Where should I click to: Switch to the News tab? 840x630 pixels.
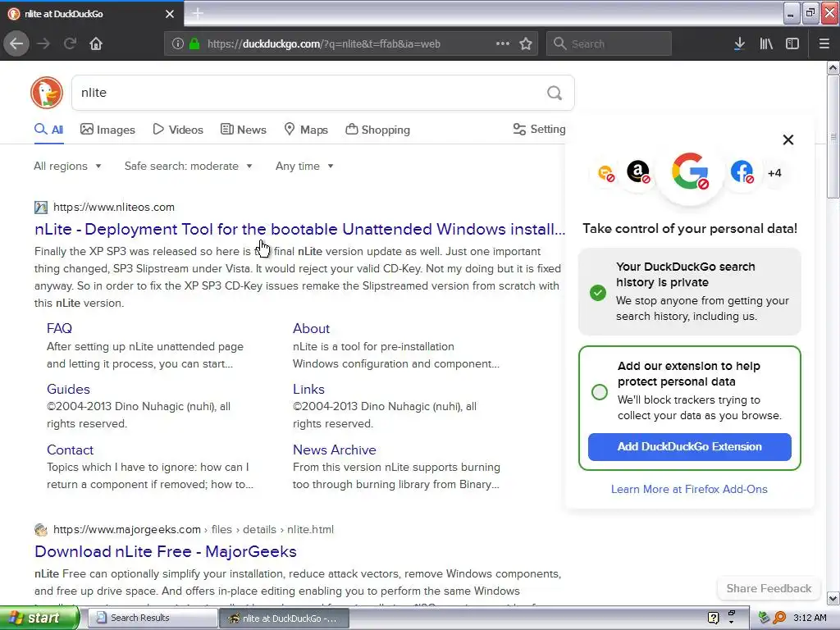243,130
